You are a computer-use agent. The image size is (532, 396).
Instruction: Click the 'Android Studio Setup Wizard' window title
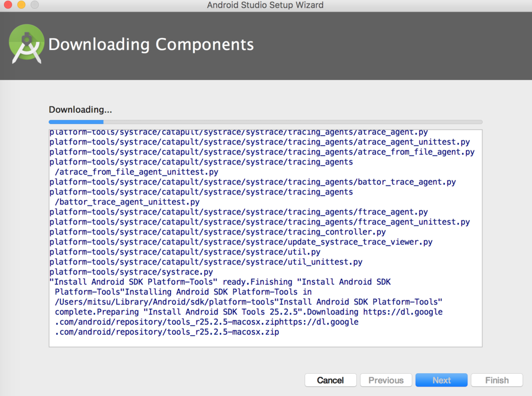(265, 5)
